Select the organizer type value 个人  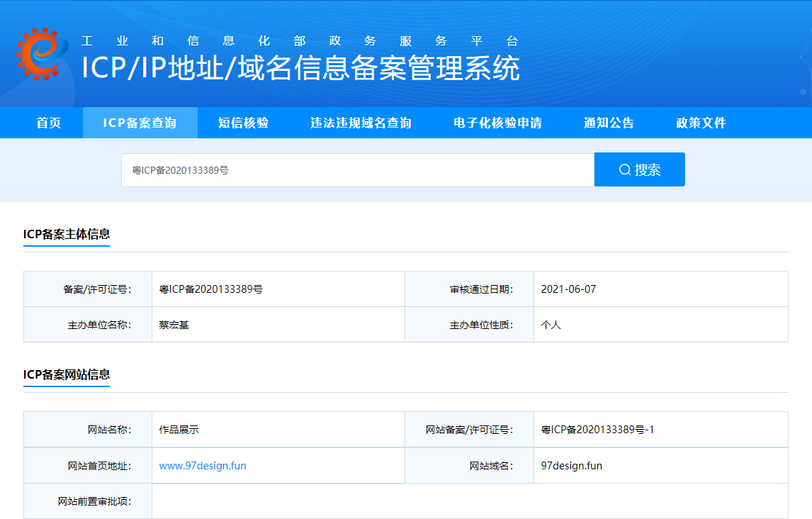551,325
